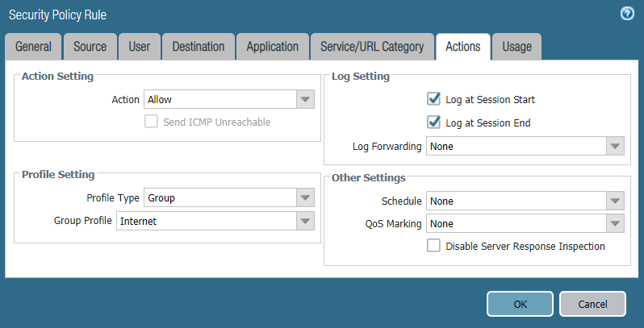The image size is (644, 328).
Task: Select the Destination tab
Action: (199, 47)
